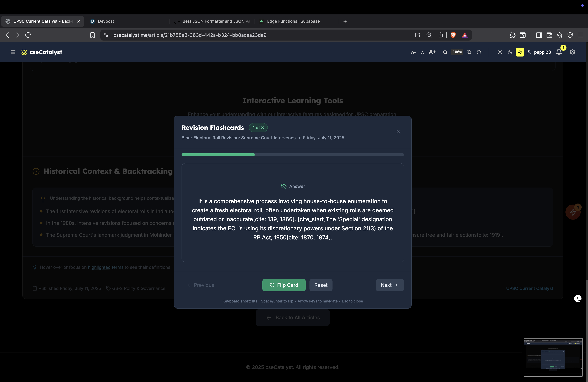
Task: Toggle the browser sidebar panel
Action: coord(539,35)
